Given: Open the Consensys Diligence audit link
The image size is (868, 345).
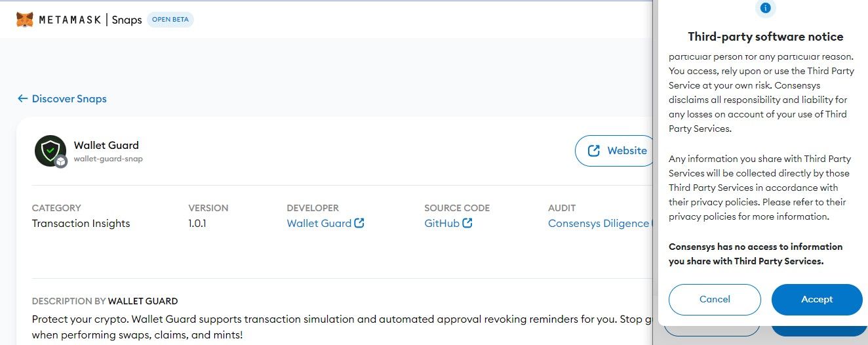Looking at the screenshot, I should (598, 223).
